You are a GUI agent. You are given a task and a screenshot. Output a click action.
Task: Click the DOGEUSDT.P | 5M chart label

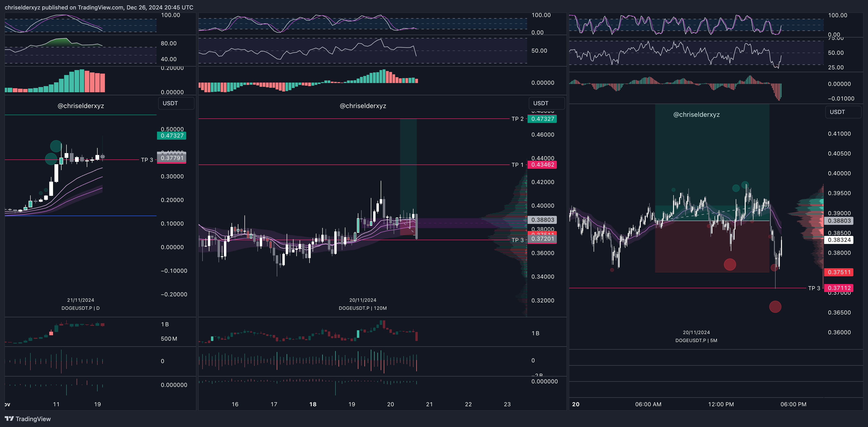click(696, 340)
